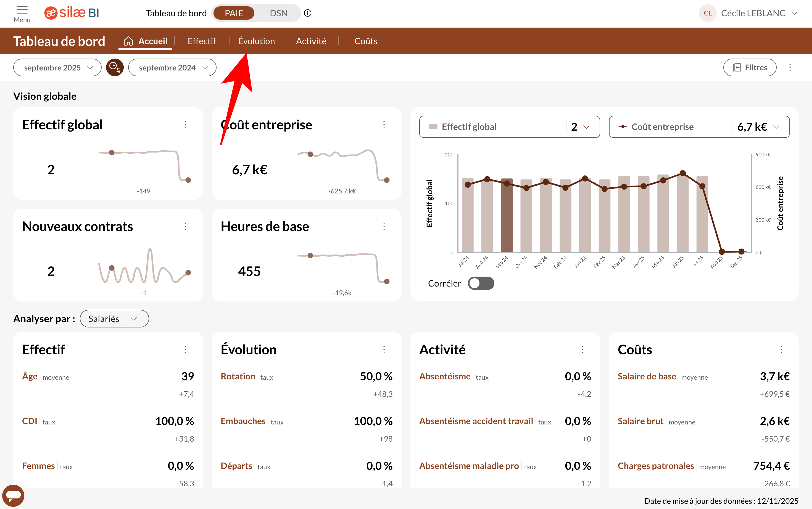Switch to the Coûts tab

point(366,41)
